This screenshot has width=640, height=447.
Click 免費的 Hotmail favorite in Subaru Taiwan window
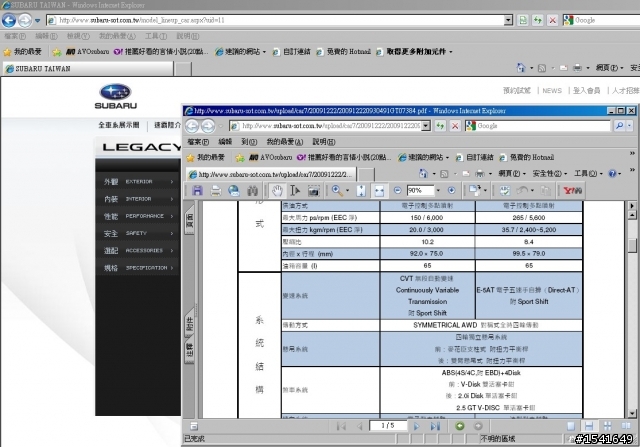coord(343,51)
